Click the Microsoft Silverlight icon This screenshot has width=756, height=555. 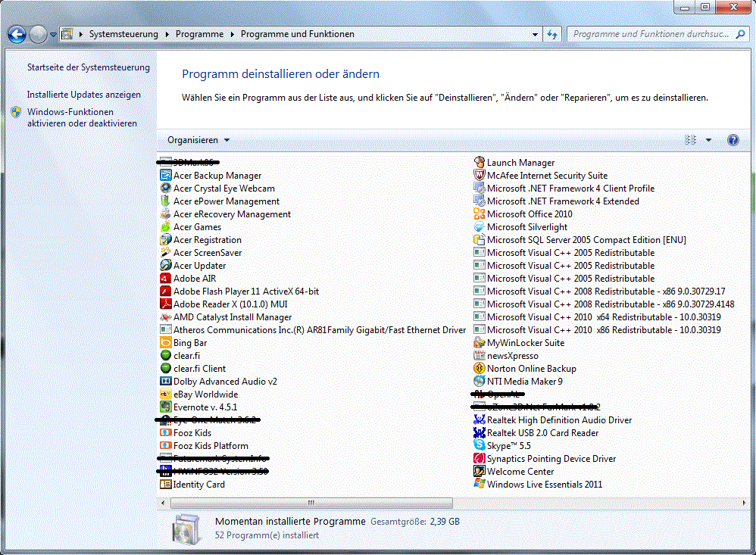pos(480,227)
